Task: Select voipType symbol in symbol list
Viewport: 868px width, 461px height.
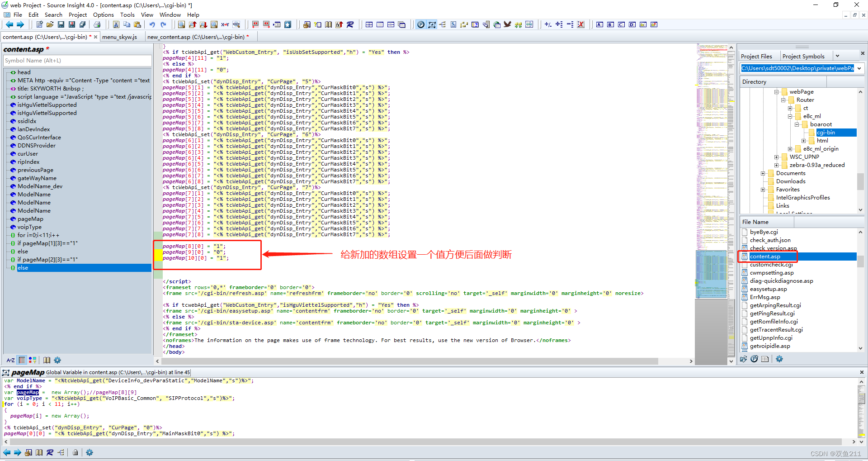Action: (29, 227)
